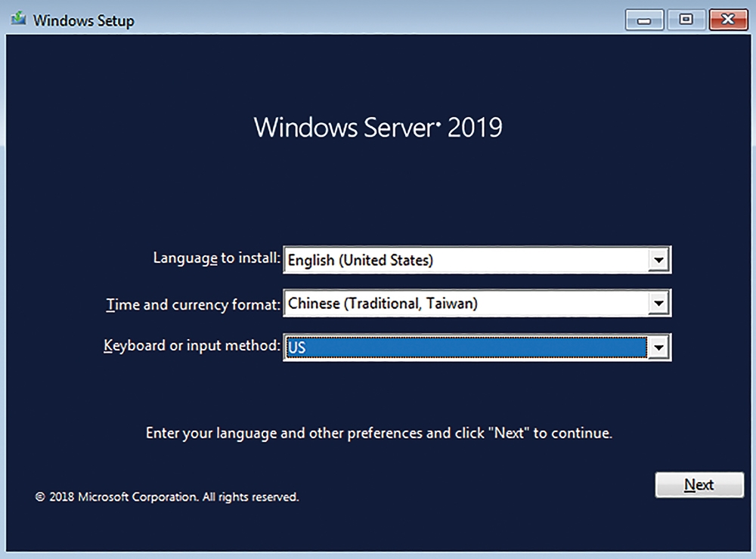
Task: Click the Next button
Action: click(x=699, y=484)
